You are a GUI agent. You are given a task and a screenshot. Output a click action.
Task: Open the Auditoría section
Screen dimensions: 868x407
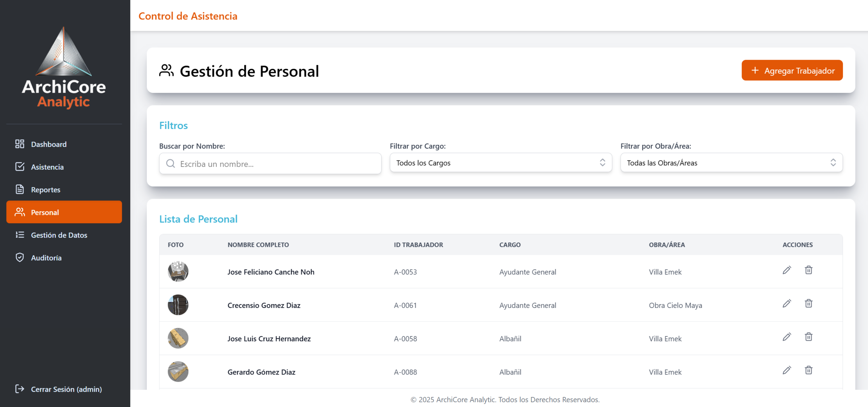tap(64, 258)
